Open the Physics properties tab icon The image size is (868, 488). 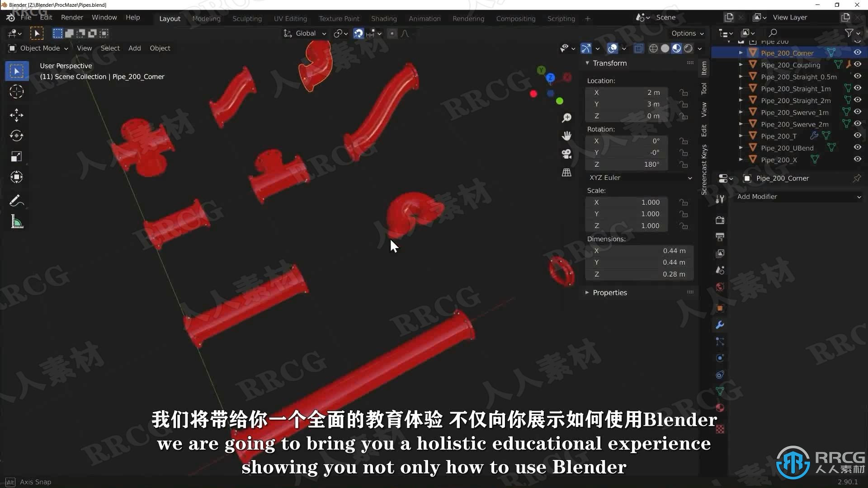tap(720, 358)
